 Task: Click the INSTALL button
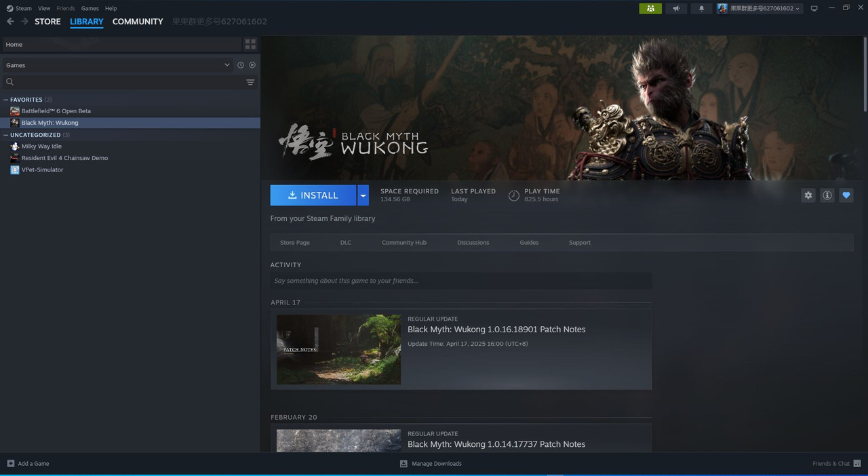point(313,195)
